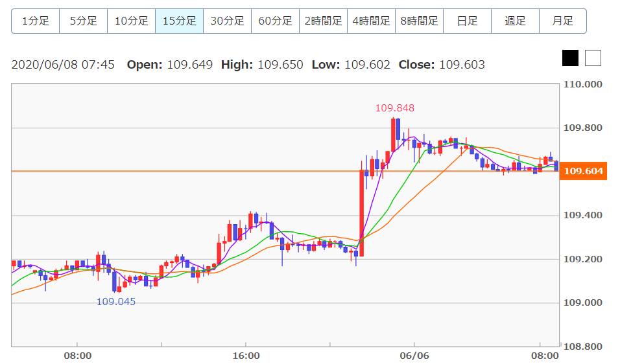Select the 2時間足 timeframe
This screenshot has width=620, height=364.
(324, 21)
